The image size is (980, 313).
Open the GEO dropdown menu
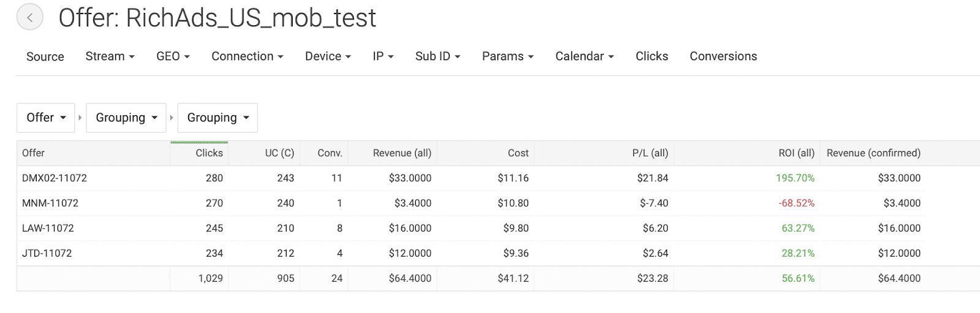(x=173, y=56)
